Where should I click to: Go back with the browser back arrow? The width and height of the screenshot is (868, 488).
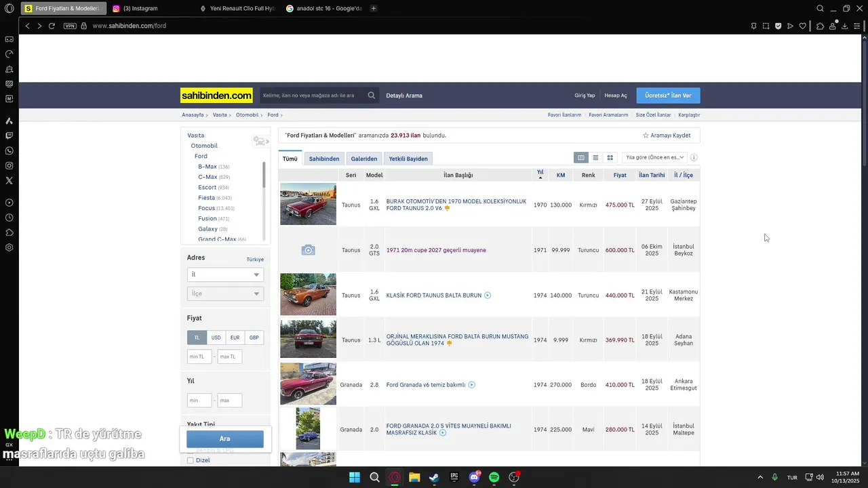[27, 26]
